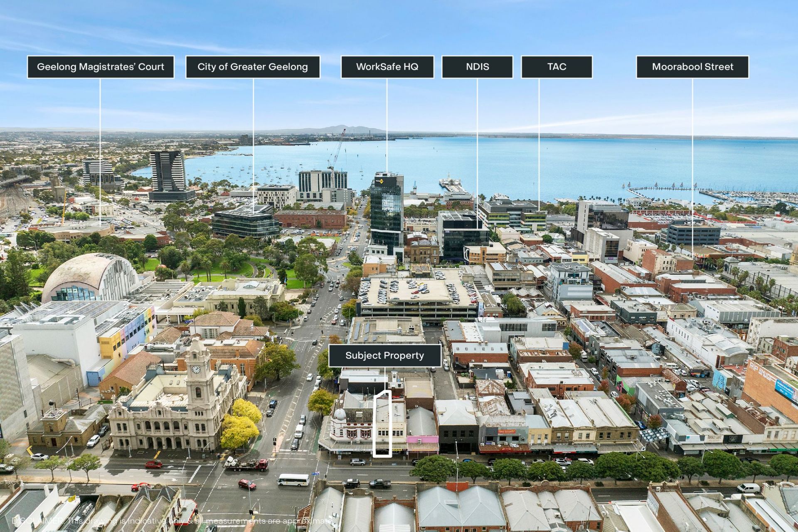The image size is (798, 532).
Task: Click the TAC label box
Action: [x=557, y=67]
